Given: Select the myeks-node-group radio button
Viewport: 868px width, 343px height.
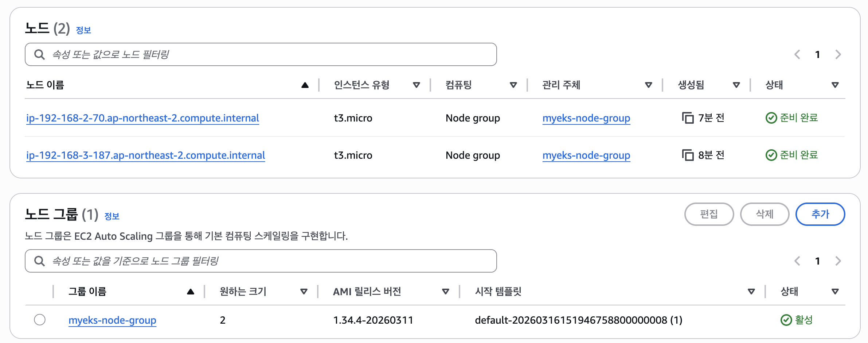Looking at the screenshot, I should (40, 320).
